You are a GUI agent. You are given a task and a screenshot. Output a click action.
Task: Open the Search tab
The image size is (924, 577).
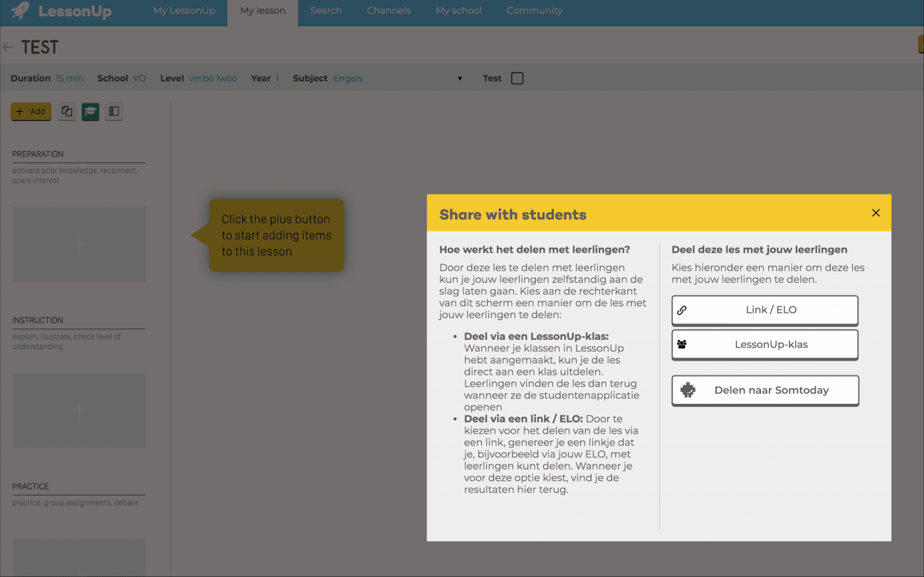pyautogui.click(x=326, y=11)
